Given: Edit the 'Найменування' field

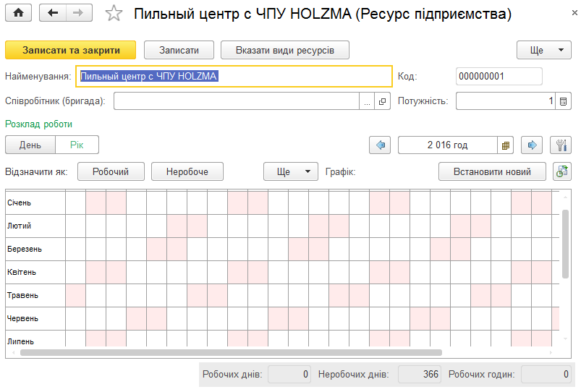Looking at the screenshot, I should point(234,77).
